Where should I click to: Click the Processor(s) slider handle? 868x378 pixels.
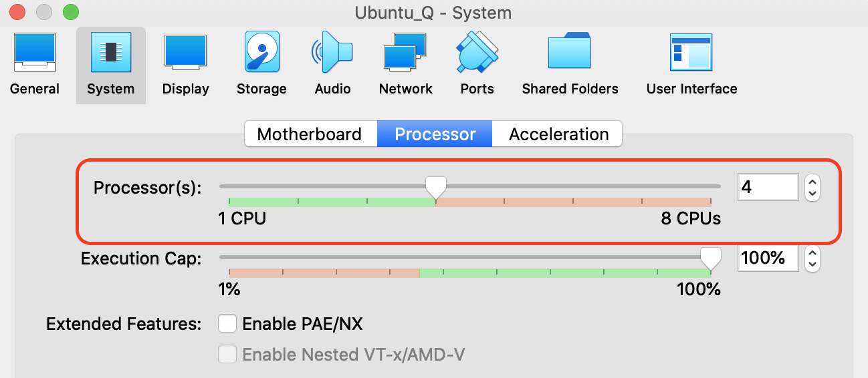coord(436,187)
